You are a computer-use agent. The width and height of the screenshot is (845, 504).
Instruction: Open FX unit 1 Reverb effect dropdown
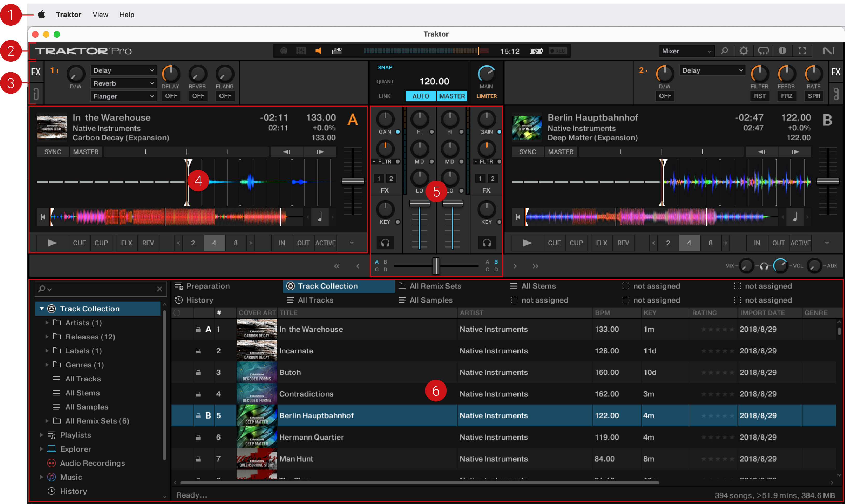123,83
